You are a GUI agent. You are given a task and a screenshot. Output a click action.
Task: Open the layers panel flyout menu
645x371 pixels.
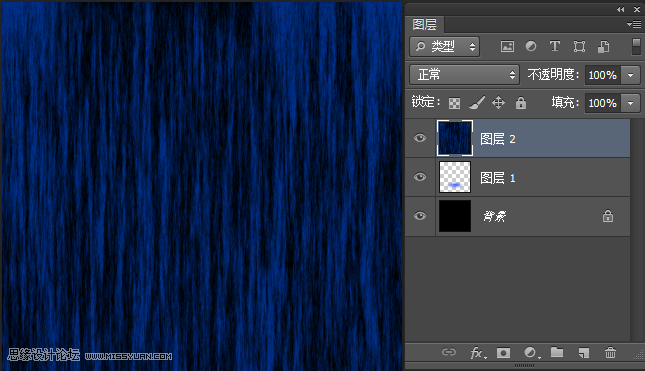click(x=634, y=25)
